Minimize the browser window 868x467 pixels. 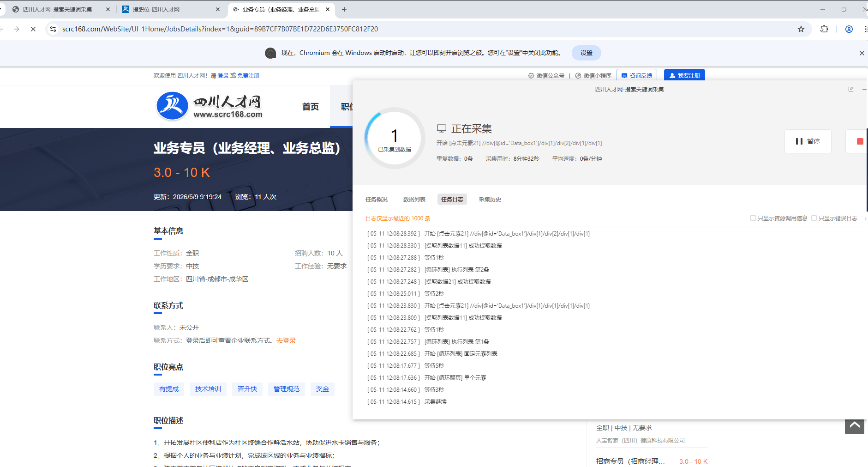pyautogui.click(x=823, y=9)
